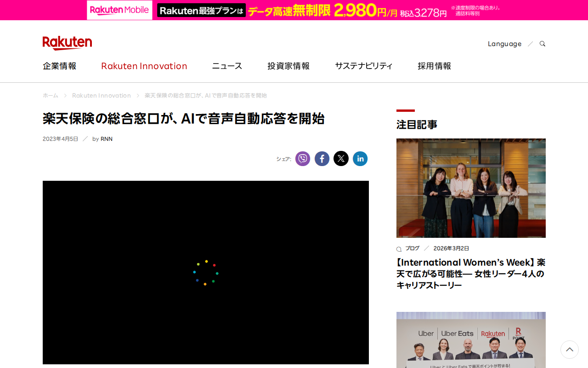Open the search magnifier icon
This screenshot has width=588, height=368.
point(543,44)
